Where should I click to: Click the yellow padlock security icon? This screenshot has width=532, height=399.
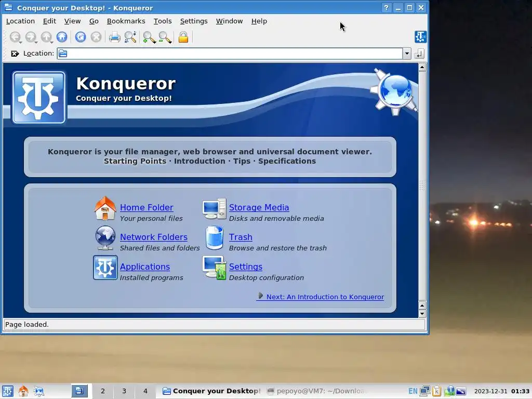pos(183,37)
